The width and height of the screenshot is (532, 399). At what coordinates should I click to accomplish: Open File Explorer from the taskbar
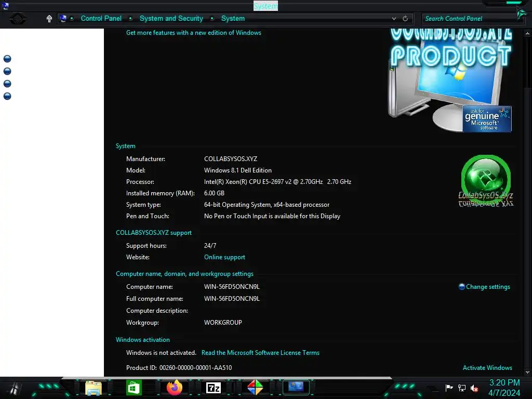[94, 388]
